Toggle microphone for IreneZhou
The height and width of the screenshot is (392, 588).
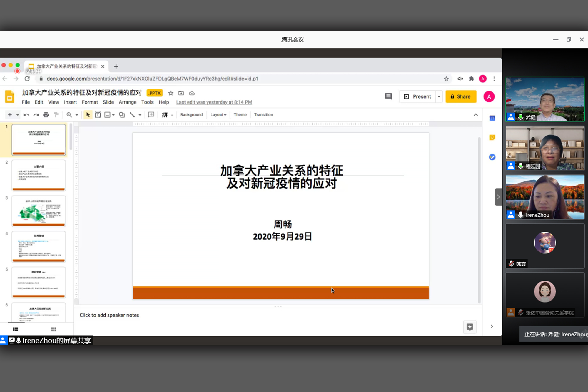tap(521, 215)
